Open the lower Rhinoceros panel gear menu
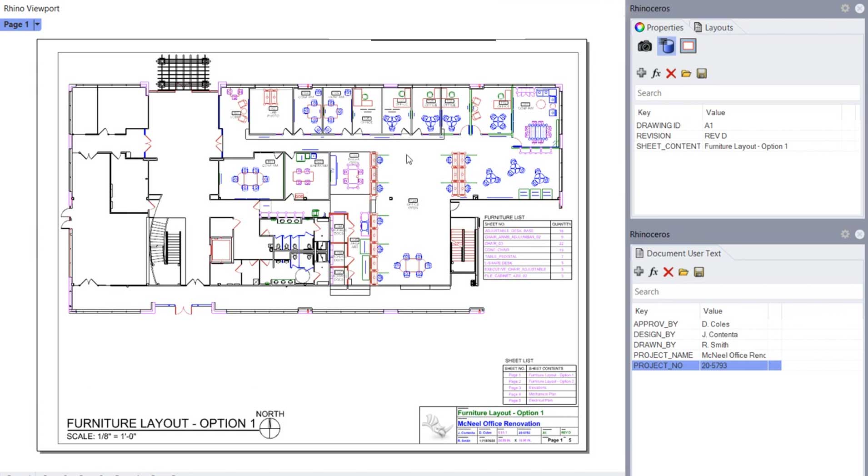868x476 pixels. (845, 234)
